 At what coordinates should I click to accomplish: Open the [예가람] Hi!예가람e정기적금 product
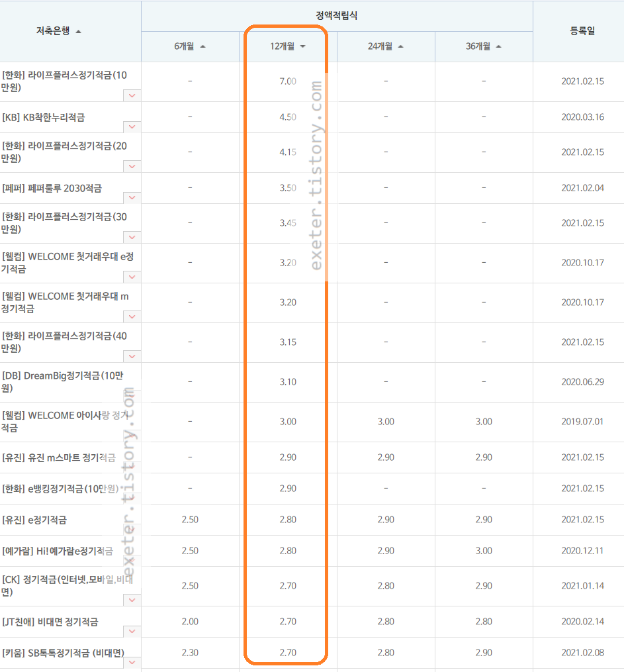[58, 551]
